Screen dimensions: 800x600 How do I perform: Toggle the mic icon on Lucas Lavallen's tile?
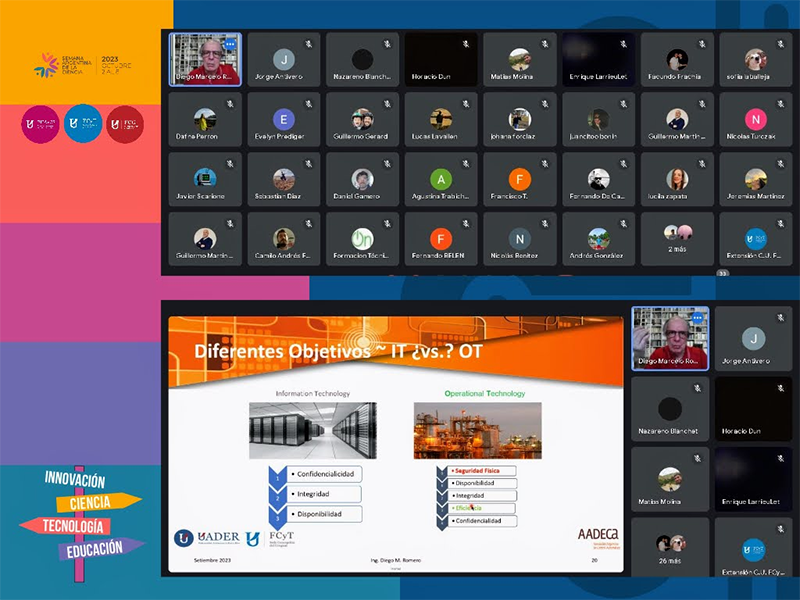pos(465,104)
